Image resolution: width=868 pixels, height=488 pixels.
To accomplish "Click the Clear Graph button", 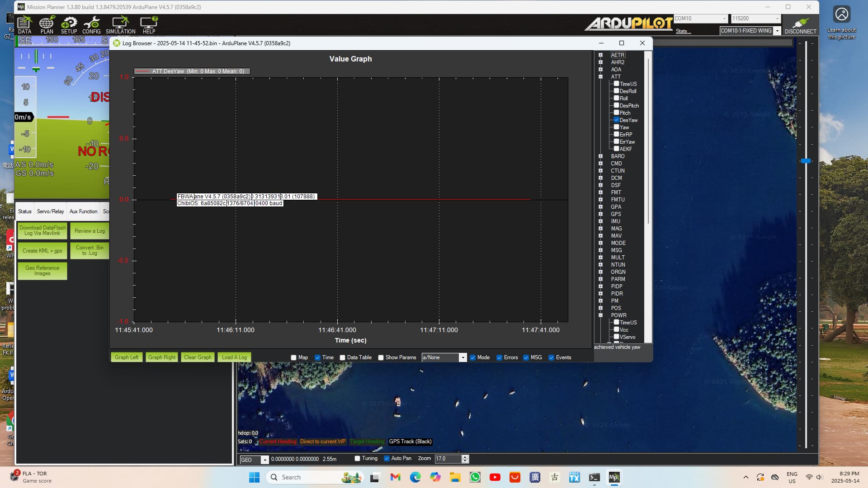I will (198, 357).
